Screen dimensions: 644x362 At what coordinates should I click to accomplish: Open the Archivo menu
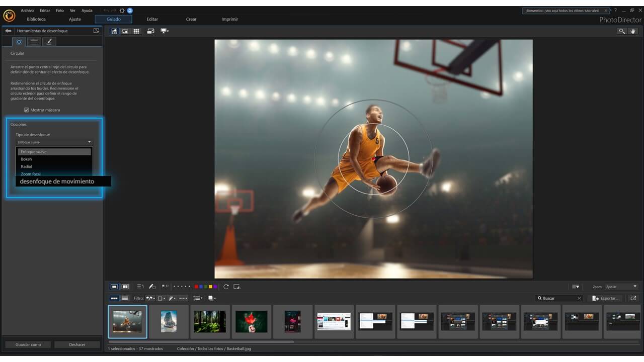pos(27,11)
